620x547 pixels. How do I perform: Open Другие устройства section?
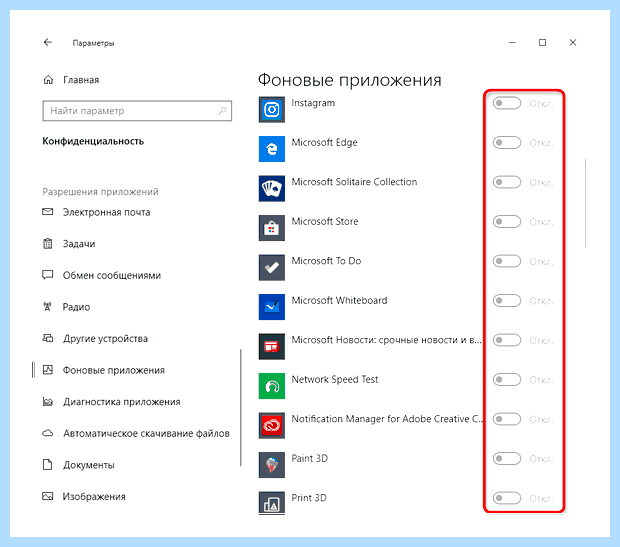click(x=105, y=339)
